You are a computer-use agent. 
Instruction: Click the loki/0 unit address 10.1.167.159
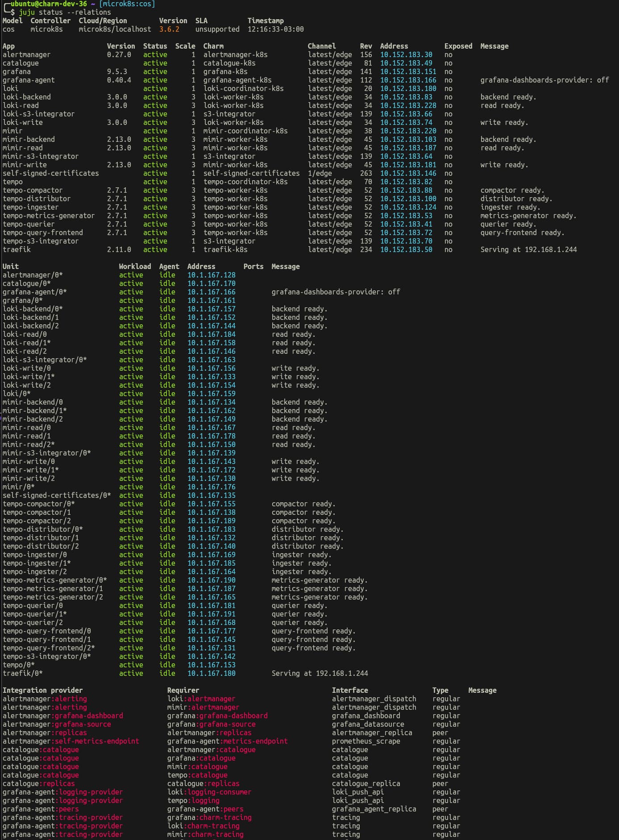point(211,394)
